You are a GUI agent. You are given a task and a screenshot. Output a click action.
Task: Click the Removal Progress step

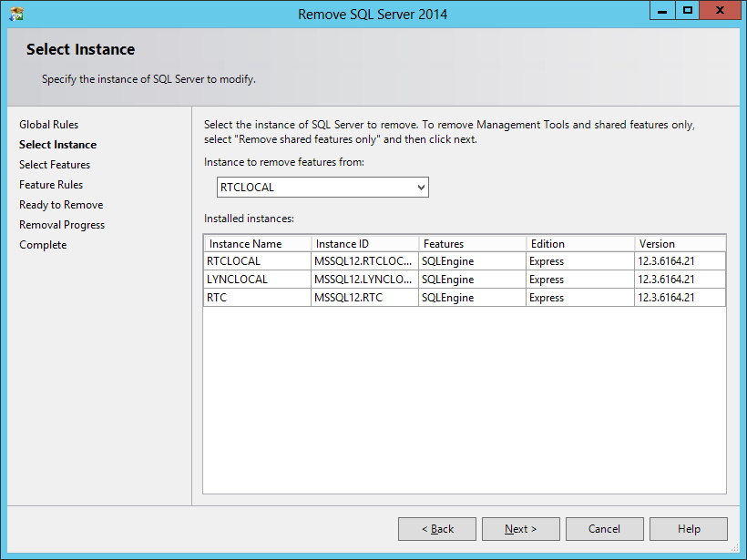point(62,225)
